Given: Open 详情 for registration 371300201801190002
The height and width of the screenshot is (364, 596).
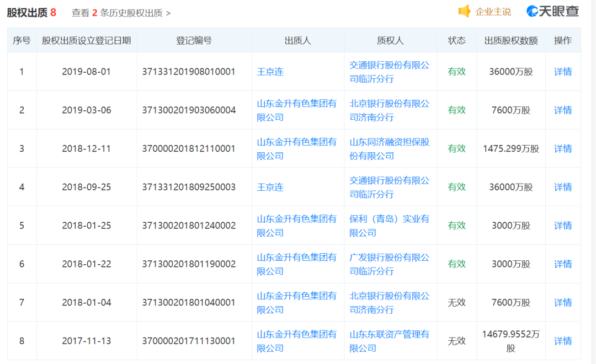Looking at the screenshot, I should tap(562, 264).
